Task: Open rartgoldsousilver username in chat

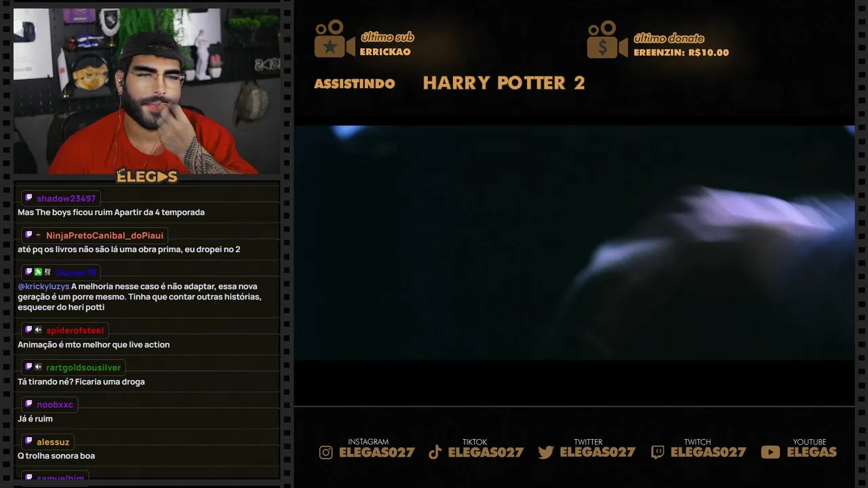Action: 83,367
